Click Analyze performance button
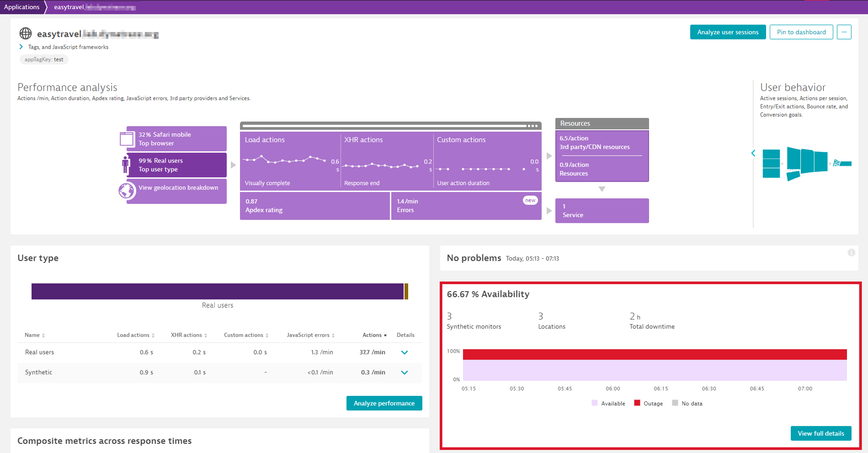 tap(384, 403)
